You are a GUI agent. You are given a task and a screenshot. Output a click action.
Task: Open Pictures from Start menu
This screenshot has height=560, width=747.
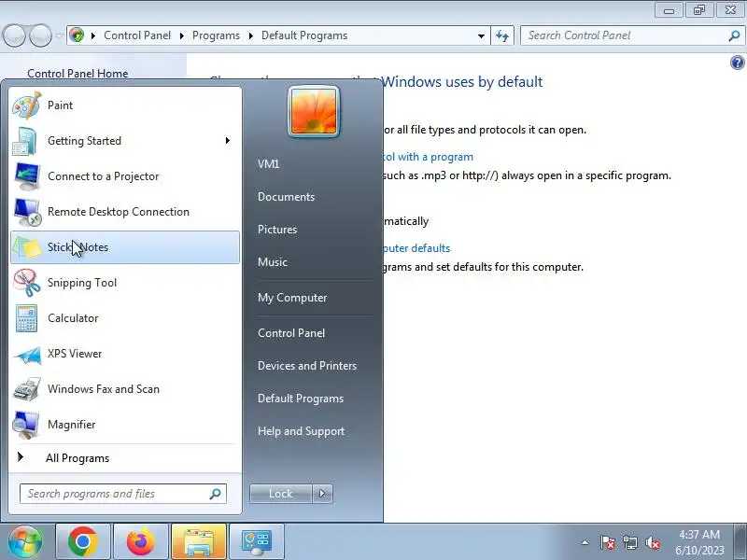(x=277, y=230)
